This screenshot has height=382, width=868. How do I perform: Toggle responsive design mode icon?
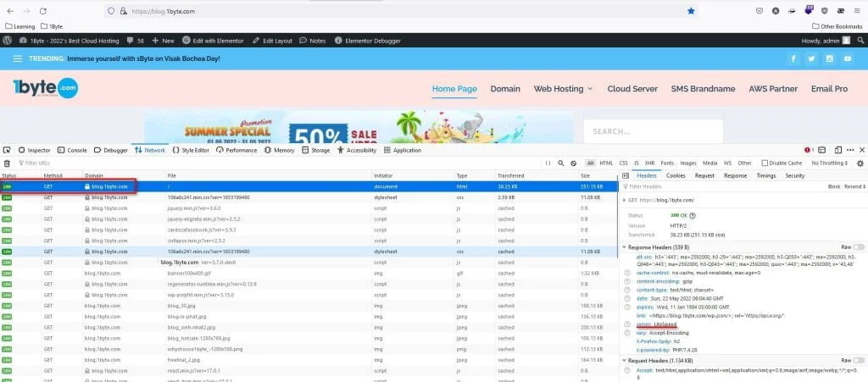(x=838, y=150)
